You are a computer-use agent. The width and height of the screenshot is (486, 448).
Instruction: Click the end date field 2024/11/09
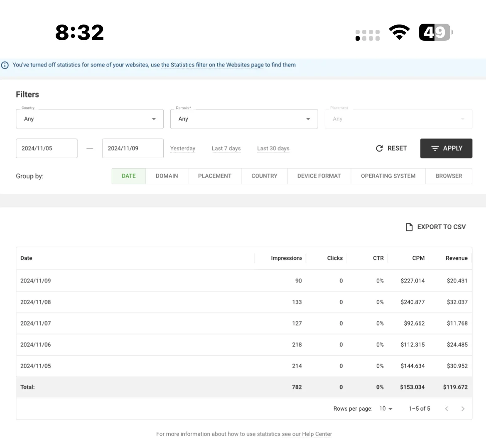coord(133,148)
